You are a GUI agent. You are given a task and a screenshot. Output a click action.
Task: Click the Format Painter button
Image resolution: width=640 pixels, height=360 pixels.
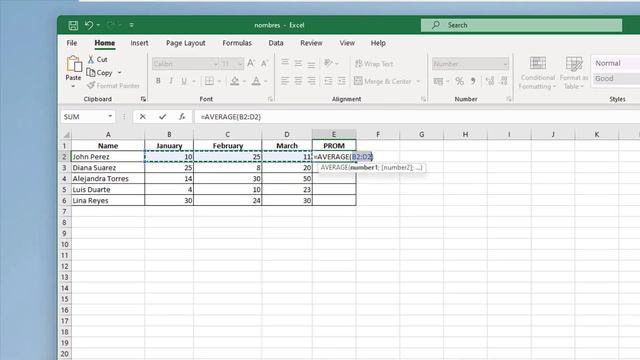[113, 86]
